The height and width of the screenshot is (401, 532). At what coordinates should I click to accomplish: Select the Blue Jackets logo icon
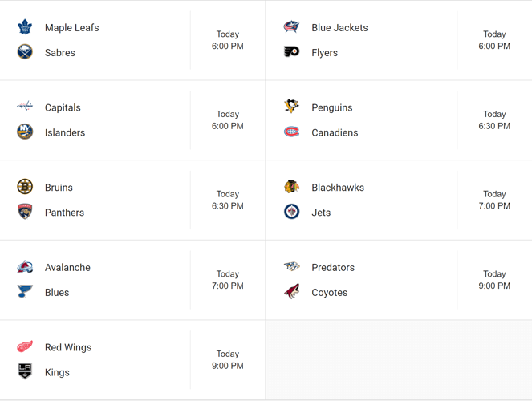(291, 26)
